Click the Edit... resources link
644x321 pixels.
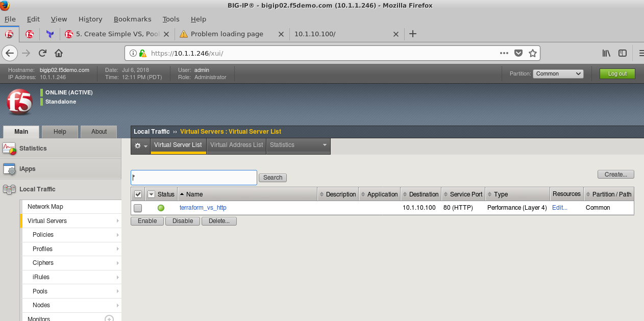point(559,208)
